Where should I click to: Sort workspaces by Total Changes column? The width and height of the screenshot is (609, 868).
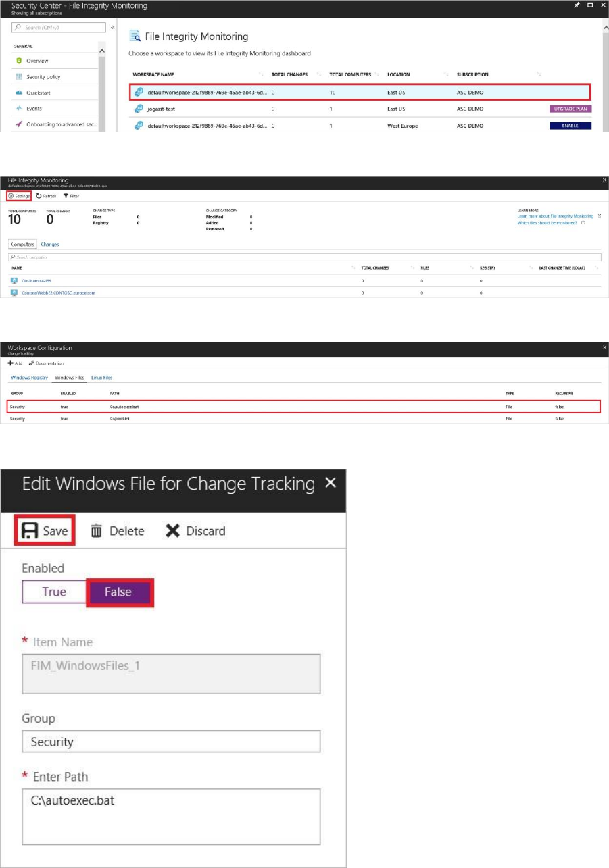pyautogui.click(x=289, y=74)
